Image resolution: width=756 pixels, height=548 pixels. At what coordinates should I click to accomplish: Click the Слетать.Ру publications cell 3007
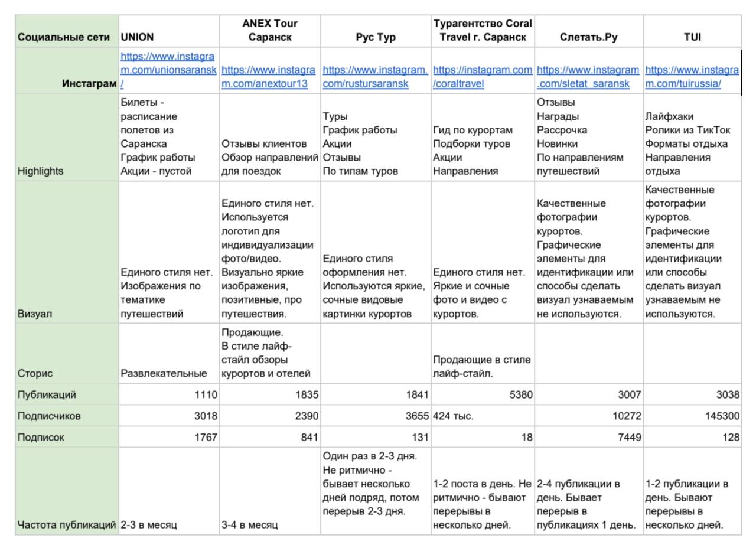click(589, 394)
